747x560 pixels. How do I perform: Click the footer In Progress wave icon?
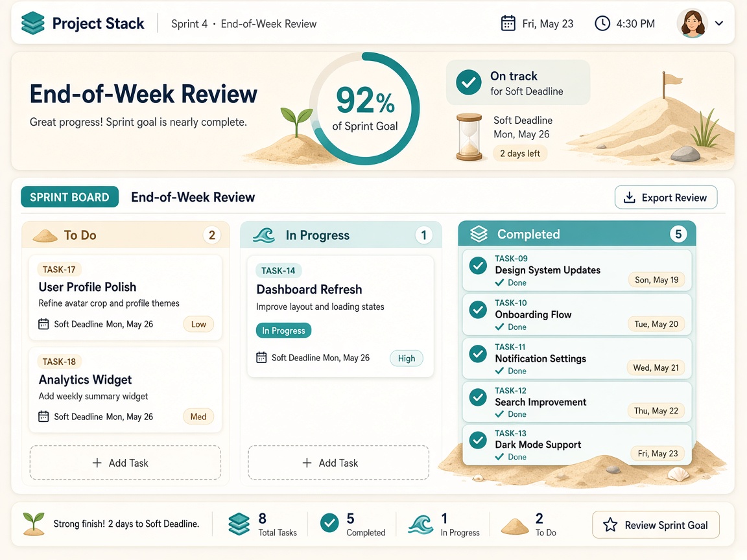click(421, 524)
